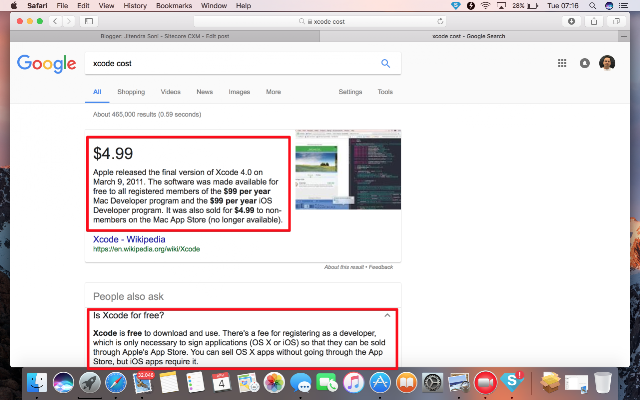Open iBooks in the Dock
This screenshot has width=640, height=400.
tap(407, 383)
